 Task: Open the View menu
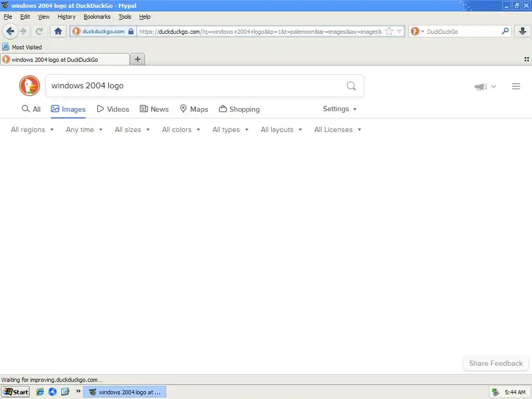(x=44, y=17)
